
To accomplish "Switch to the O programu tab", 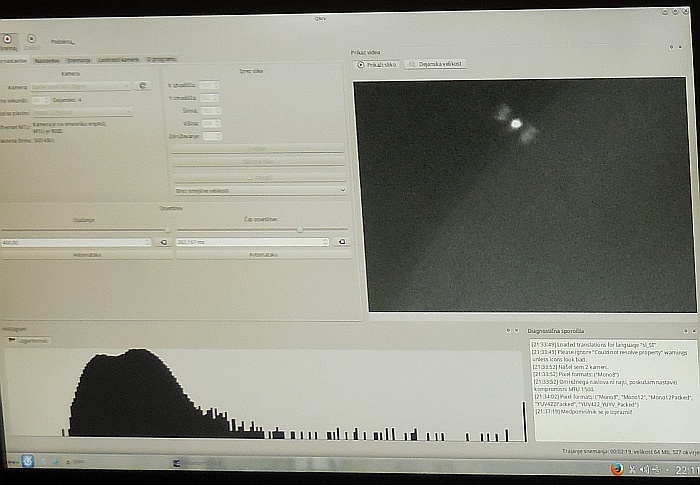I will [x=162, y=60].
